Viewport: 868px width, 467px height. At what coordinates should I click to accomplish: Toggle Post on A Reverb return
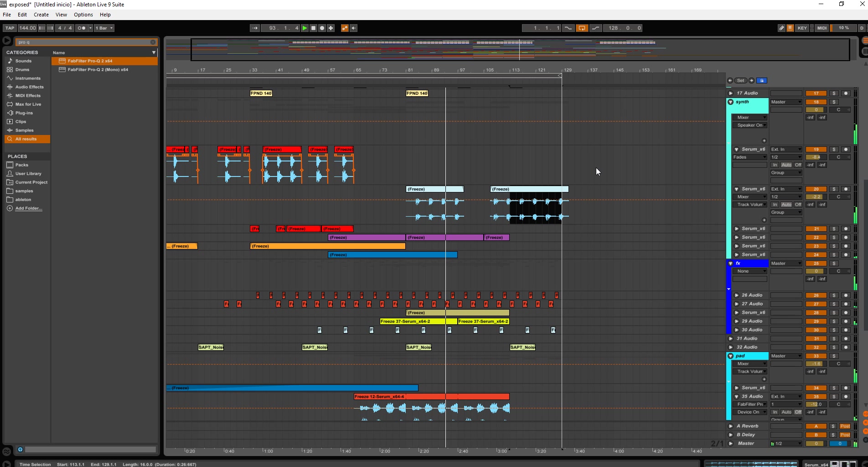pyautogui.click(x=845, y=426)
